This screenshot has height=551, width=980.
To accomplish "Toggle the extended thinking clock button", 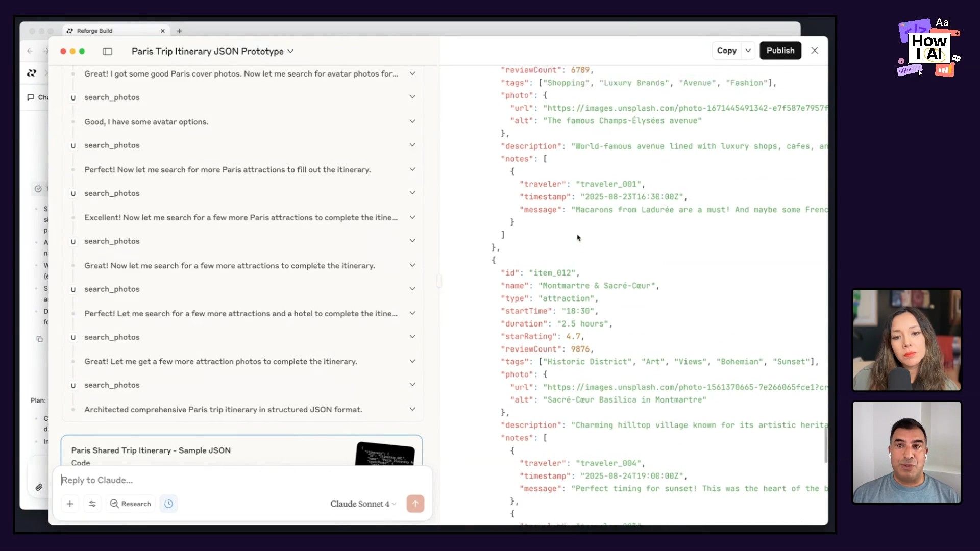I will [168, 504].
